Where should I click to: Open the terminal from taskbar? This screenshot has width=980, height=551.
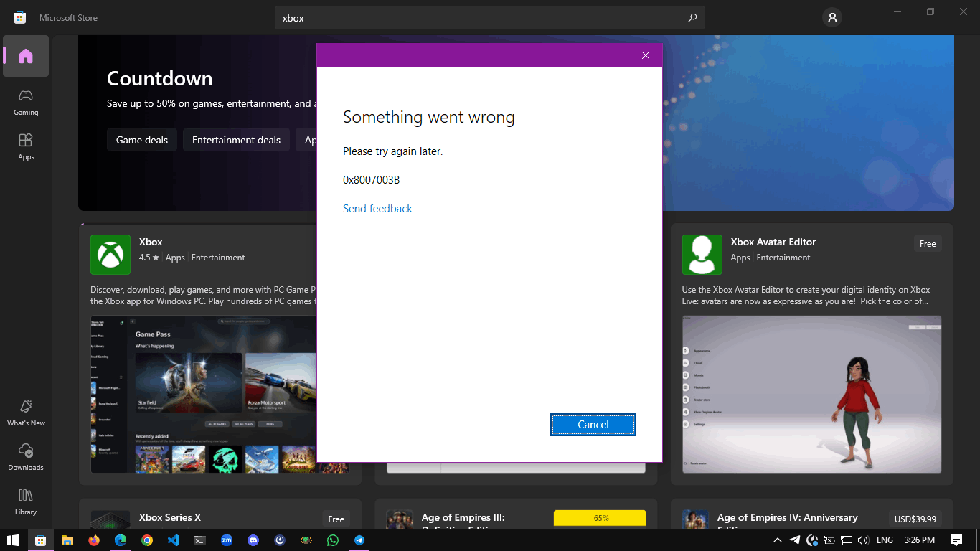(200, 540)
